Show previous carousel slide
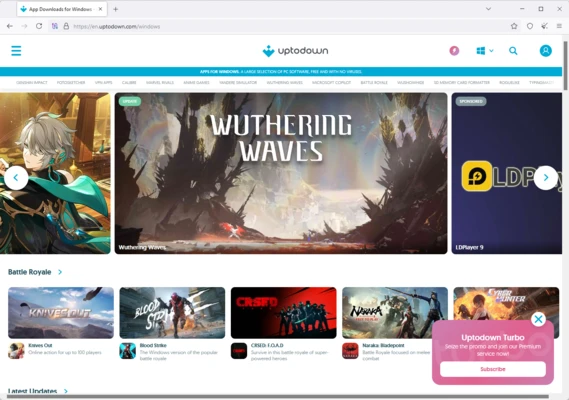The image size is (569, 400). coord(16,177)
